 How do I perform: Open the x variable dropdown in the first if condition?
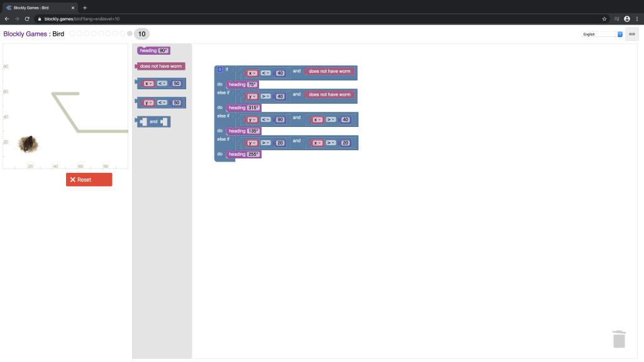click(252, 74)
